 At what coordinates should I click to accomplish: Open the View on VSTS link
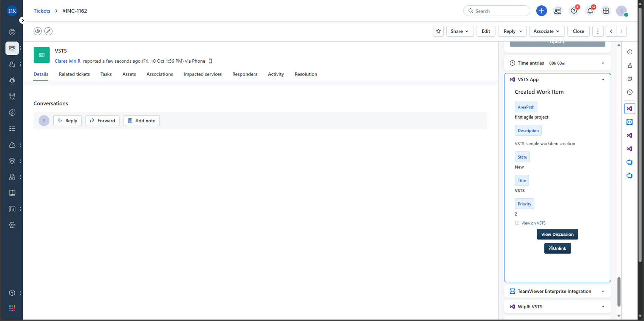click(533, 223)
